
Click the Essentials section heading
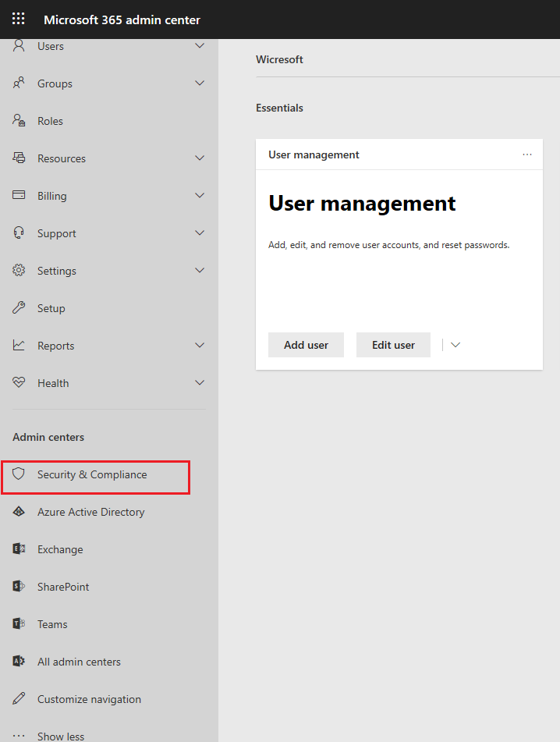pyautogui.click(x=279, y=108)
